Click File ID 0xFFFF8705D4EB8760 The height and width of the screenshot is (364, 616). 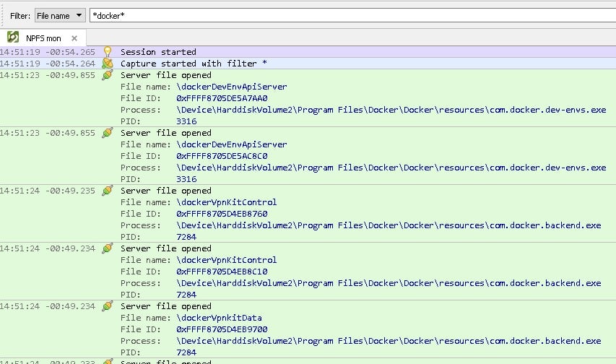[x=222, y=214]
